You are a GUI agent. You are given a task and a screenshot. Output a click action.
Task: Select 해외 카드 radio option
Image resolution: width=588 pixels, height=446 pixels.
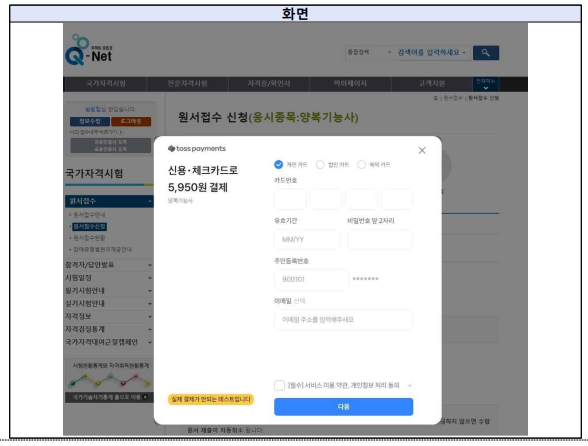pyautogui.click(x=361, y=164)
